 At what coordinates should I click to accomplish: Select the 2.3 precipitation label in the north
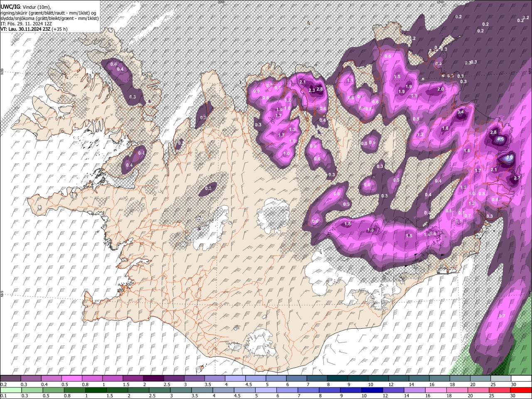(312, 91)
